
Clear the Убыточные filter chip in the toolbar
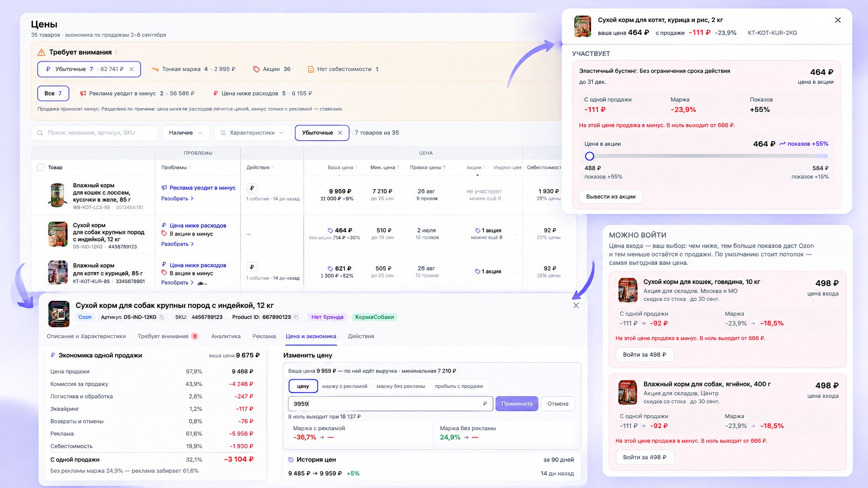point(340,133)
